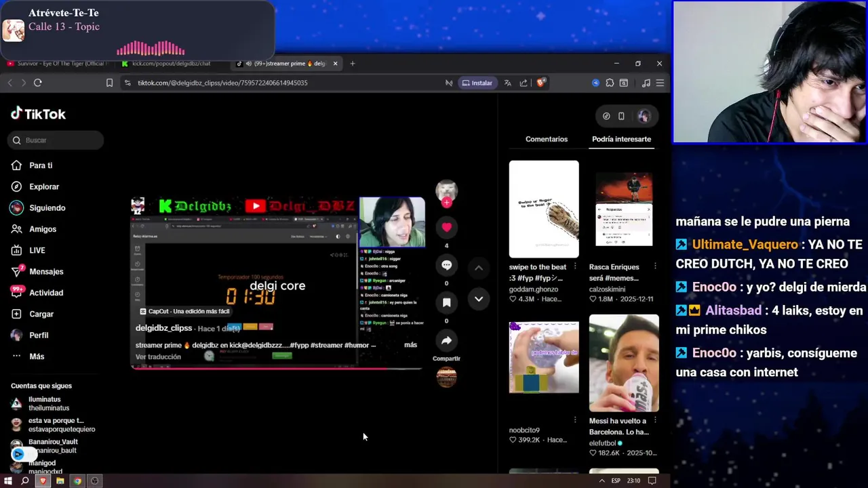This screenshot has height=488, width=868.
Task: Click the Compartir share arrow icon
Action: (x=446, y=340)
